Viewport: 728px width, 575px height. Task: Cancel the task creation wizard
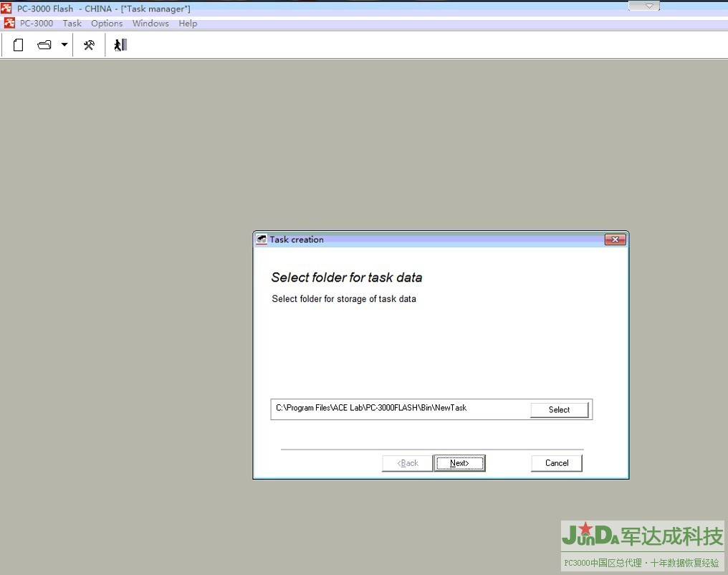pyautogui.click(x=556, y=463)
